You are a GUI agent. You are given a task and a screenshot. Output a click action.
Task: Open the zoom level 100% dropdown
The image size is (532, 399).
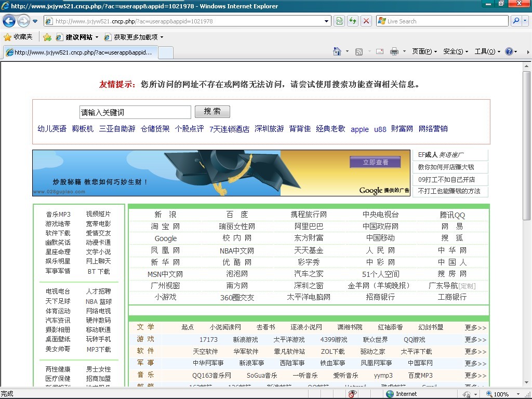coord(518,394)
